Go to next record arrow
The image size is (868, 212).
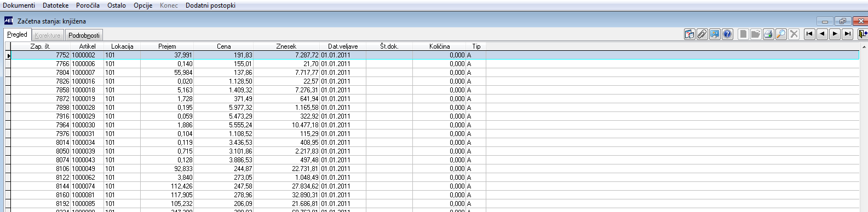coord(835,34)
